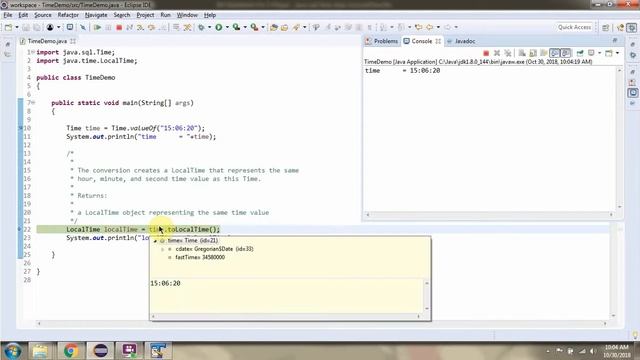The width and height of the screenshot is (640, 360).
Task: Toggle import fold on line 1
Action: 33,52
